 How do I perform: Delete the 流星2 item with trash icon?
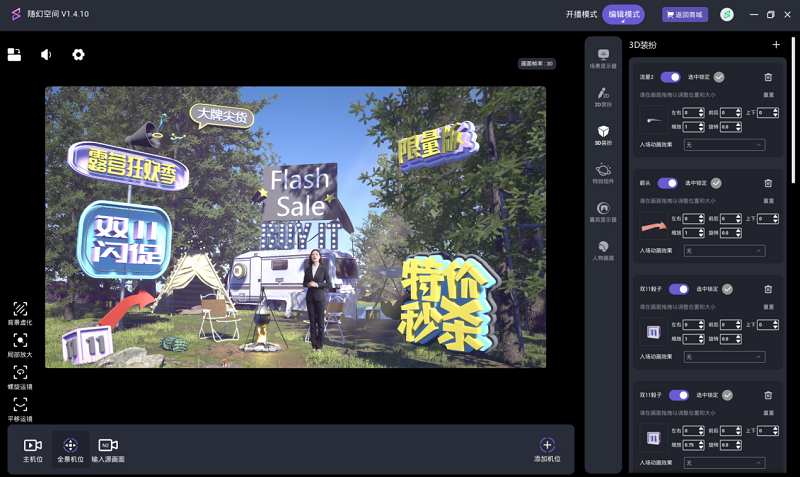coord(768,77)
